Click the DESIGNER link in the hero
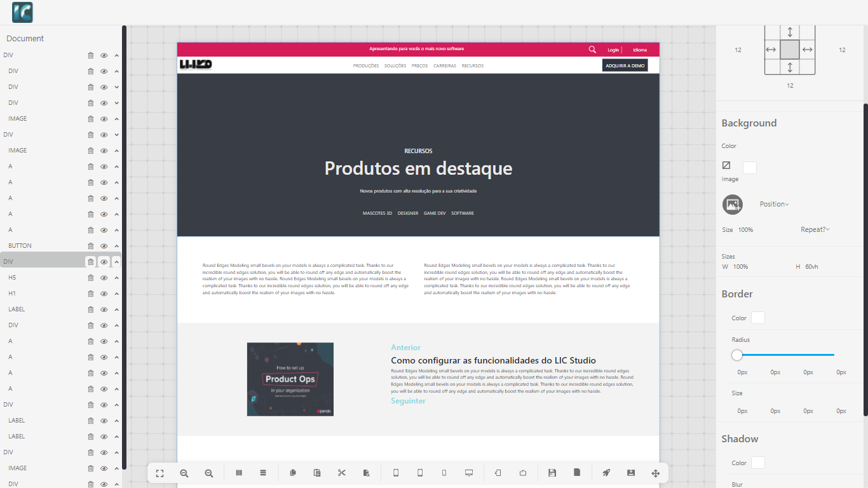 [408, 213]
